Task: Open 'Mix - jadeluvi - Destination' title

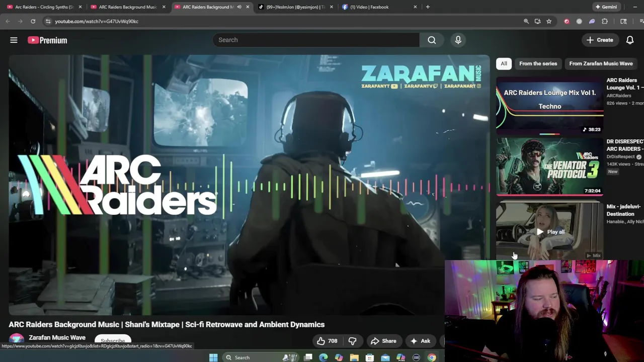Action: point(625,210)
